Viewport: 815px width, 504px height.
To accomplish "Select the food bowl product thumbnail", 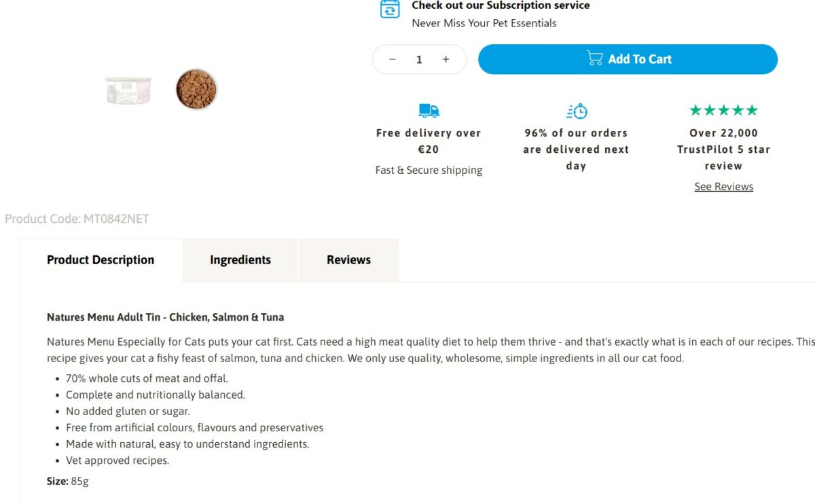I will point(196,90).
